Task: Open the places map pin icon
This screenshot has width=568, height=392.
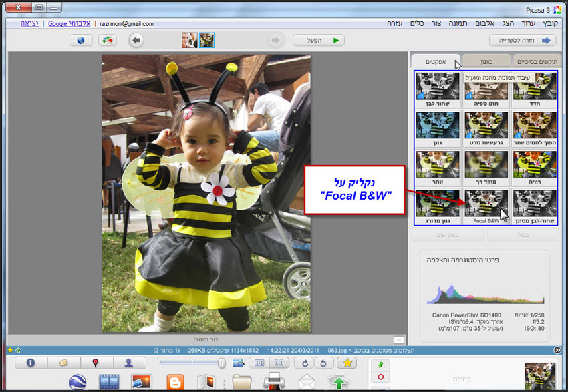Action: (x=96, y=363)
